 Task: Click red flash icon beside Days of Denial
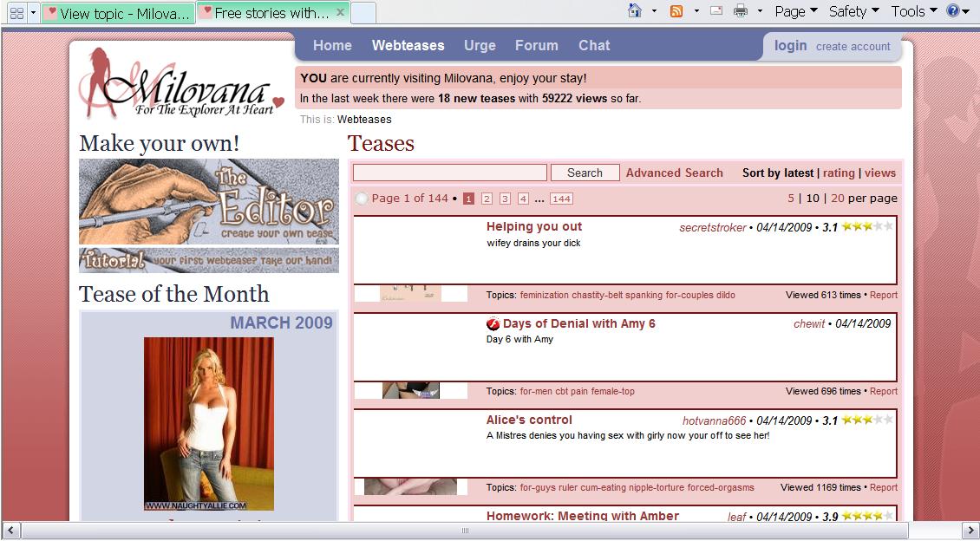pyautogui.click(x=493, y=324)
